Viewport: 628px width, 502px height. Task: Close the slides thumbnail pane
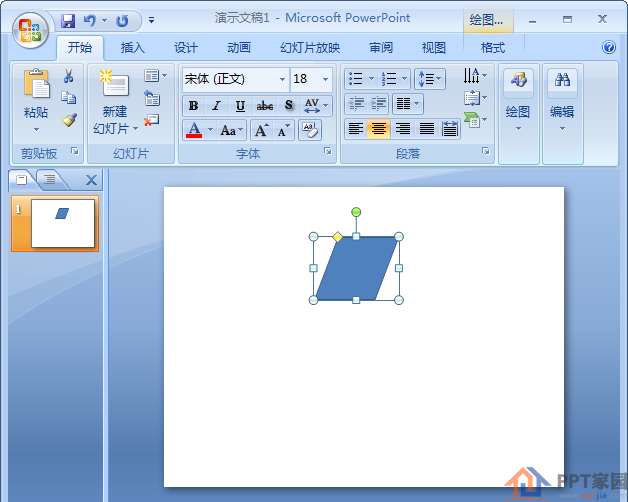click(x=91, y=180)
